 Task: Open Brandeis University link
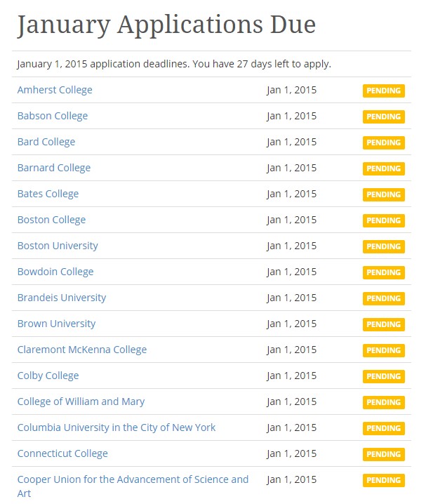point(62,298)
